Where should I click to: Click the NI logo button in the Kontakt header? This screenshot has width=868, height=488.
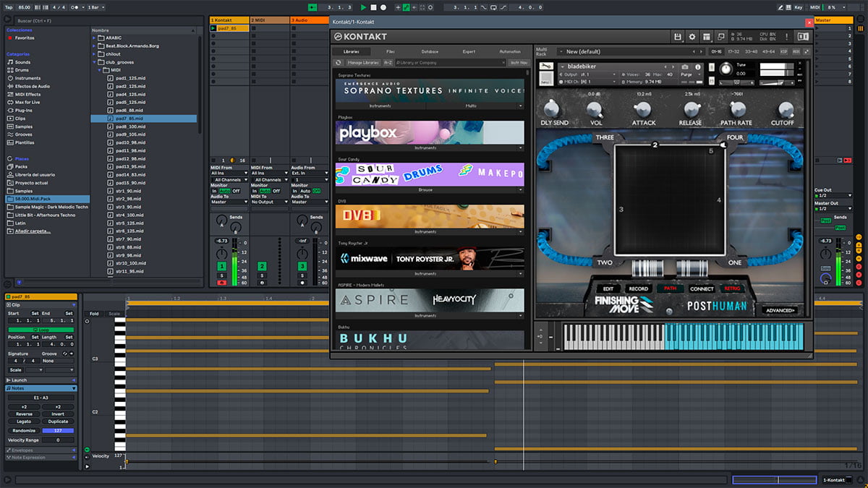[x=803, y=36]
